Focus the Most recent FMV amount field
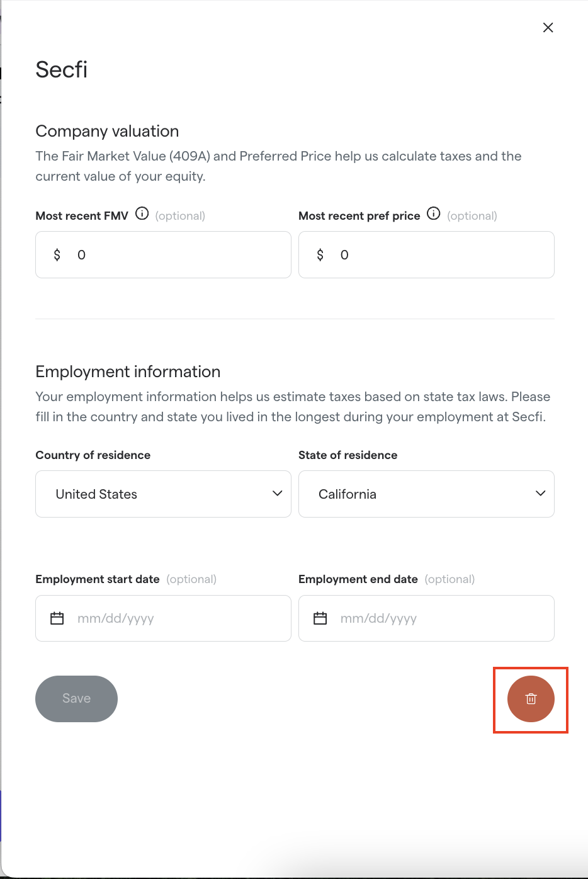This screenshot has height=879, width=588. 163,255
